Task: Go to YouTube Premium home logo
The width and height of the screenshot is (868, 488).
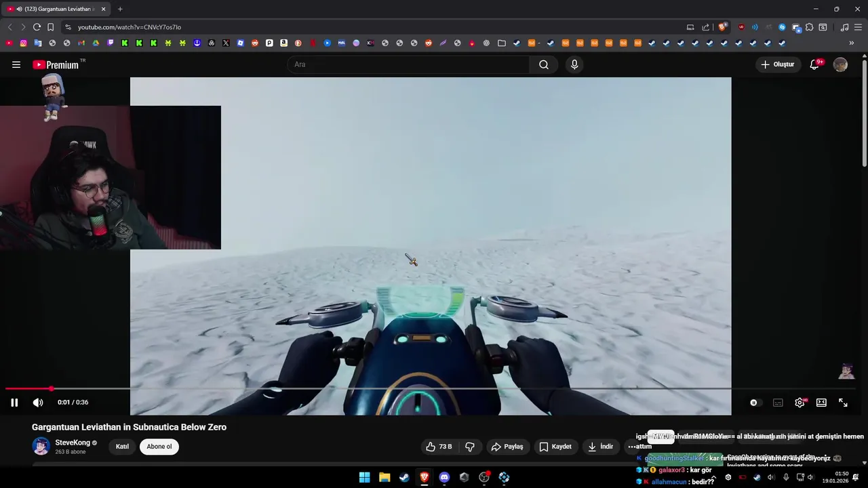Action: 56,65
